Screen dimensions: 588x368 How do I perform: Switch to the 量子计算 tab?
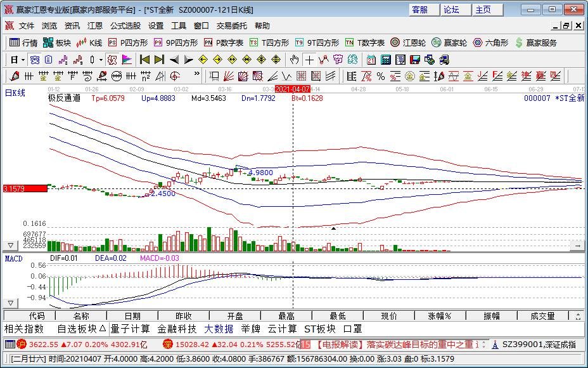pyautogui.click(x=130, y=329)
